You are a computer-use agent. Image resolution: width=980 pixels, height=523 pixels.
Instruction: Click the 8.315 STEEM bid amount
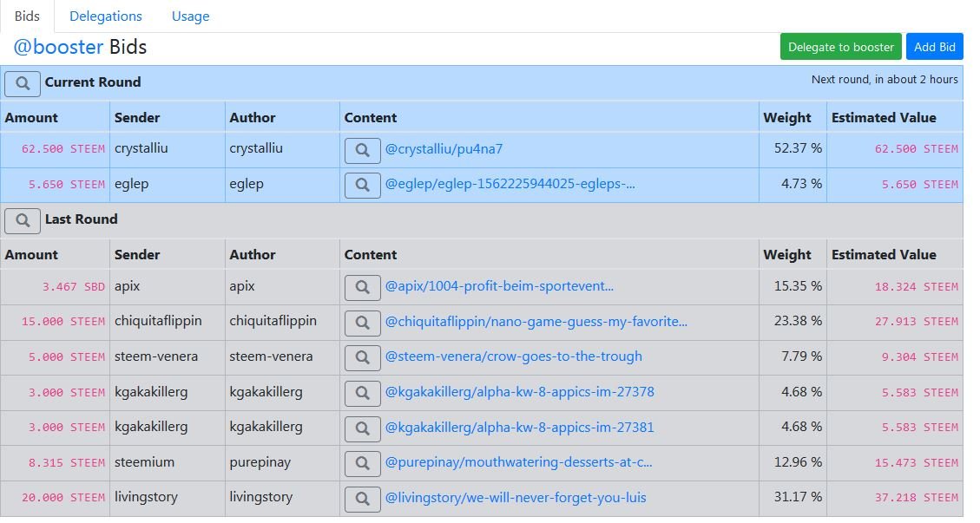click(x=66, y=463)
